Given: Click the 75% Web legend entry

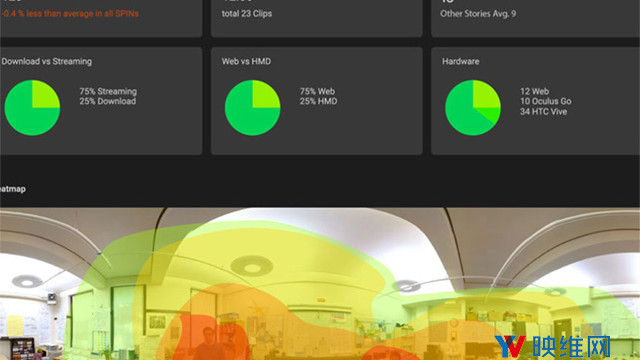Looking at the screenshot, I should coord(317,91).
